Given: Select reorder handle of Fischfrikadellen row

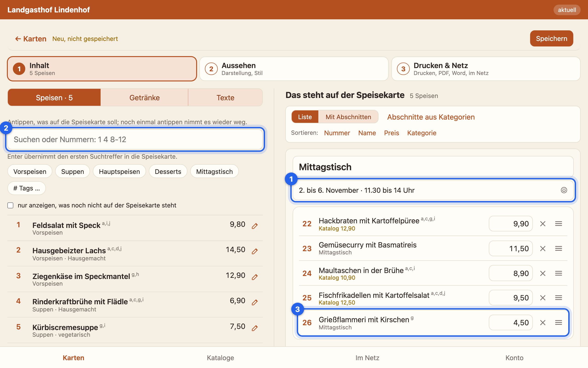Looking at the screenshot, I should click(558, 298).
